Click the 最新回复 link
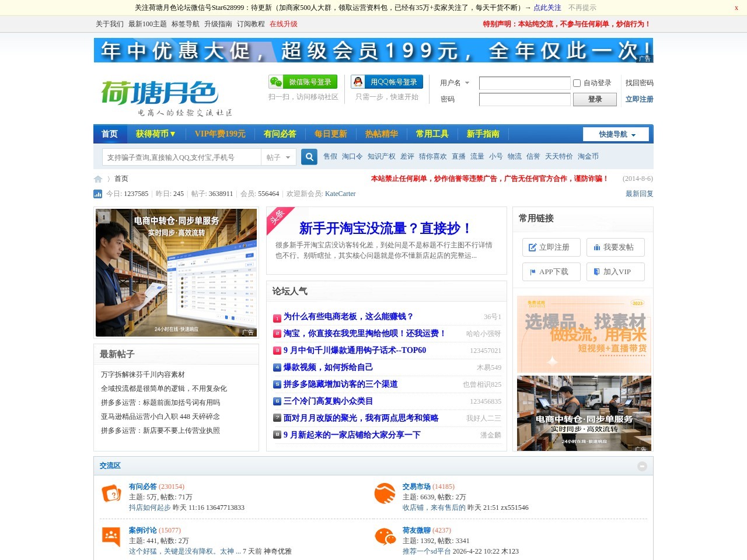 [x=640, y=194]
